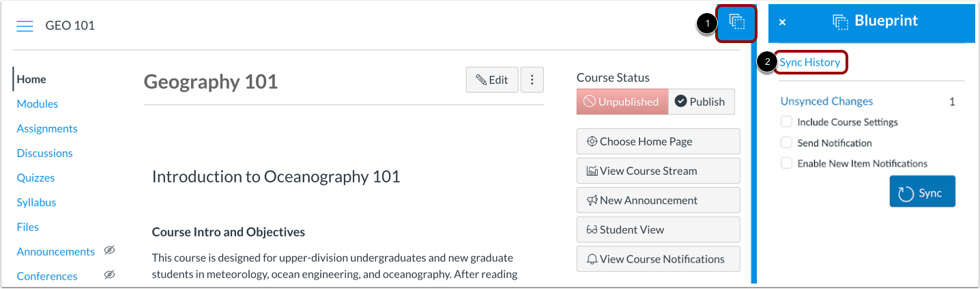Expand the Unsynced Changes link
This screenshot has height=289, width=980.
[x=826, y=101]
